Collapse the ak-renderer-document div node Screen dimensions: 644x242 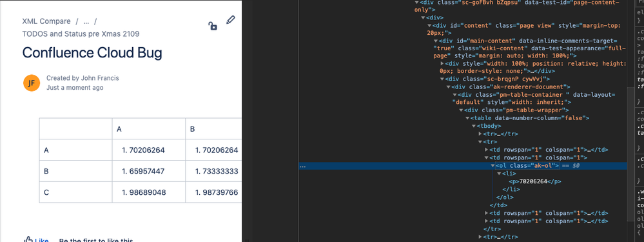449,86
